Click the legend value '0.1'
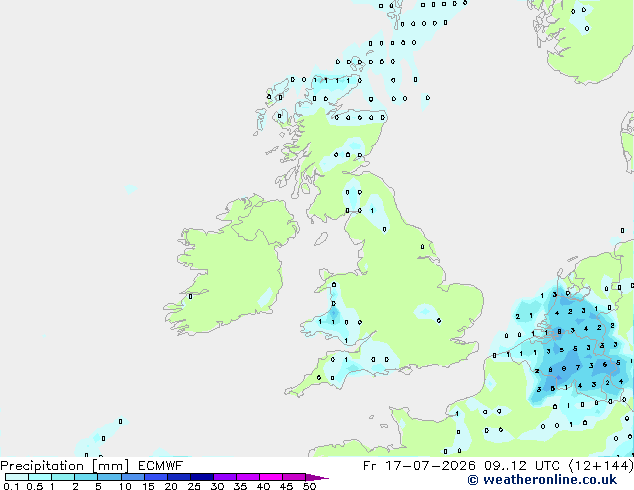 11,486
